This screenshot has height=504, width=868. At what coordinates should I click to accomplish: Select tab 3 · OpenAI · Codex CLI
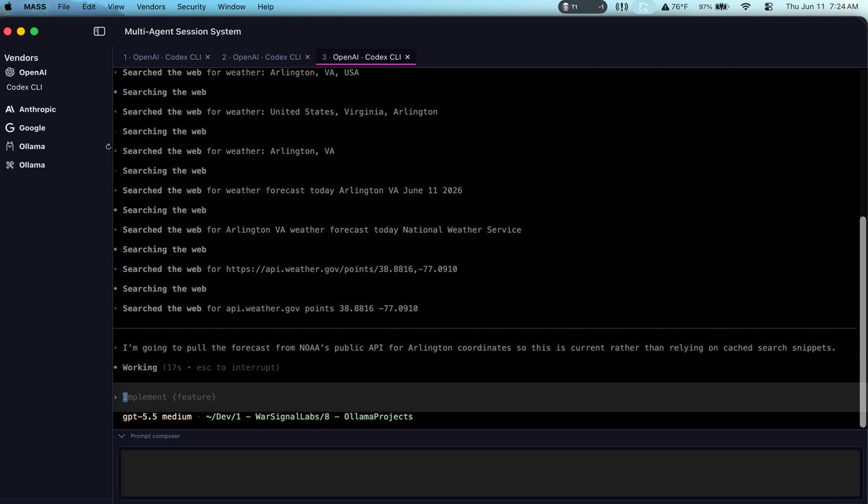(361, 56)
